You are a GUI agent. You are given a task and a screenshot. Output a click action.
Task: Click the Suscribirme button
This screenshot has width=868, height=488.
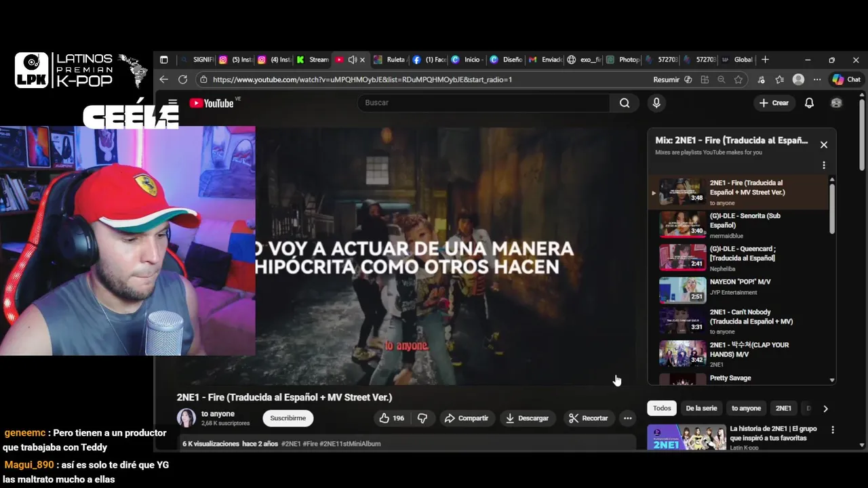[288, 418]
